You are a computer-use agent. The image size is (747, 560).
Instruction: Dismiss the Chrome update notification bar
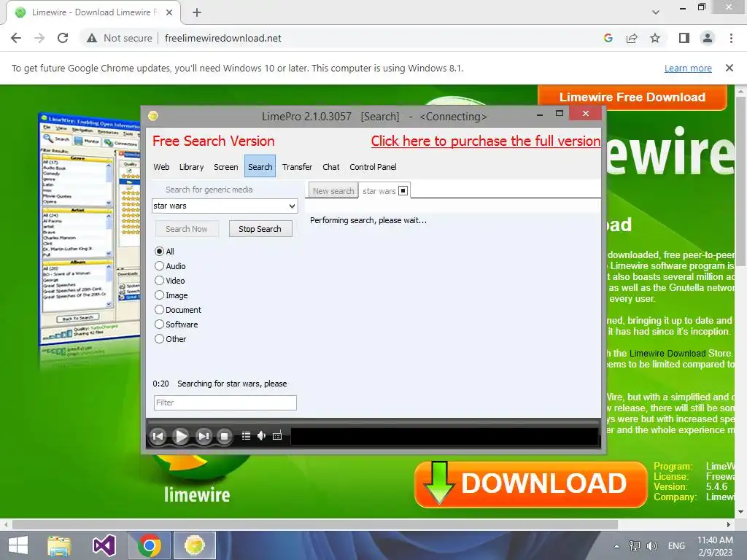[729, 68]
